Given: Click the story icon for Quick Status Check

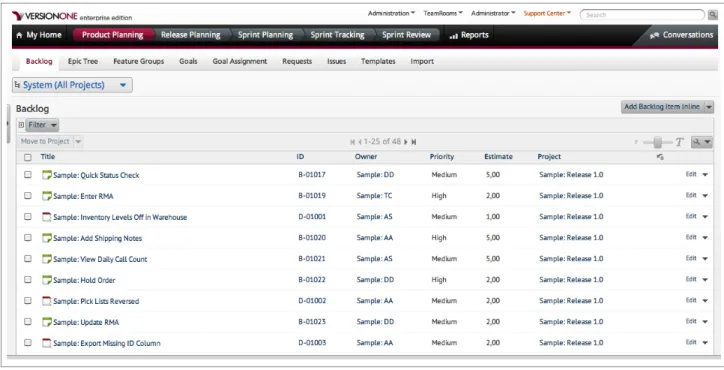Looking at the screenshot, I should (47, 175).
